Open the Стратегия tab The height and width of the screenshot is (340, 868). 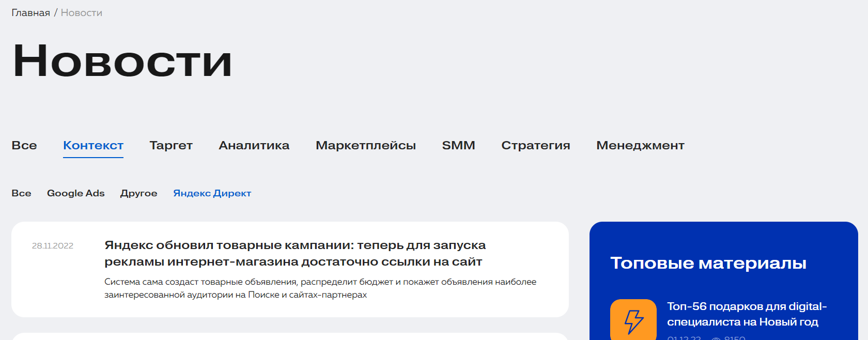point(535,146)
